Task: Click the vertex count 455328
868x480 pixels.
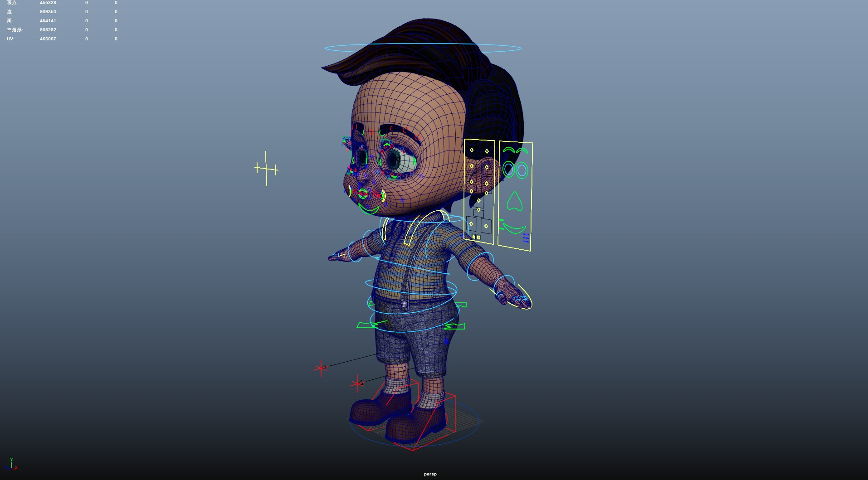Action: 48,3
